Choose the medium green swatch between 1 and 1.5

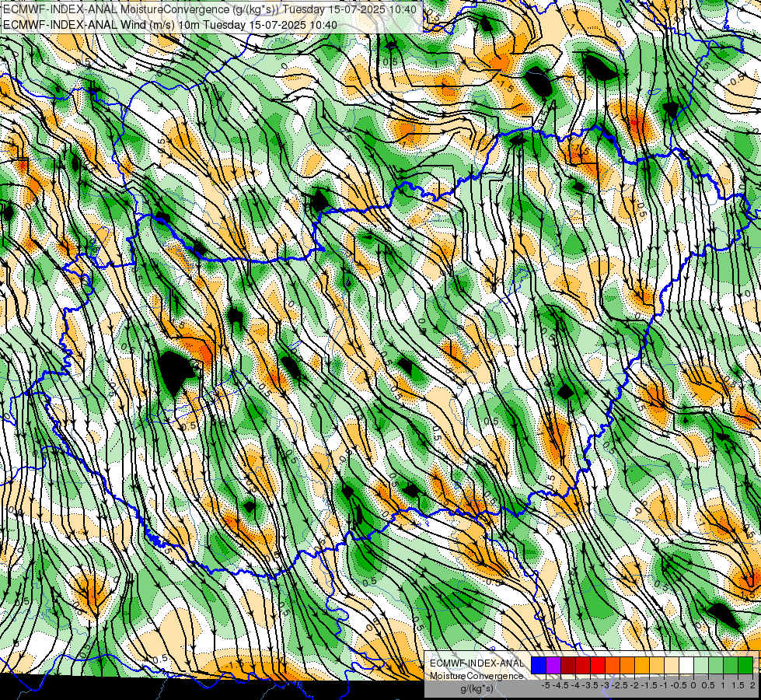click(731, 666)
